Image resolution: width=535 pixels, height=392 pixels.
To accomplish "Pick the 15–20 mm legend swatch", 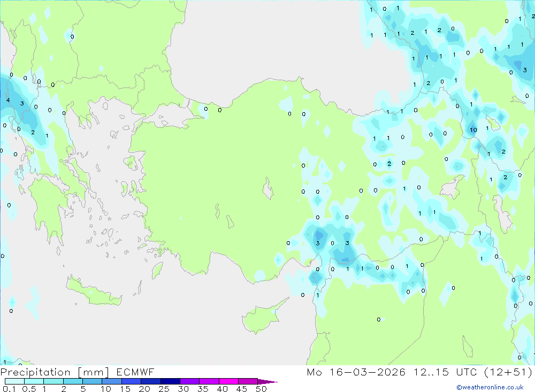I will pos(132,381).
